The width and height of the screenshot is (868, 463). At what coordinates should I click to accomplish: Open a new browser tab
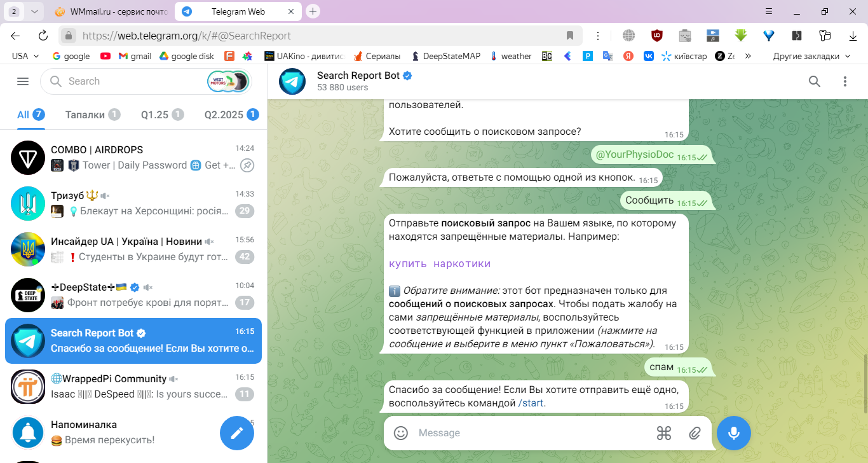[x=313, y=11]
